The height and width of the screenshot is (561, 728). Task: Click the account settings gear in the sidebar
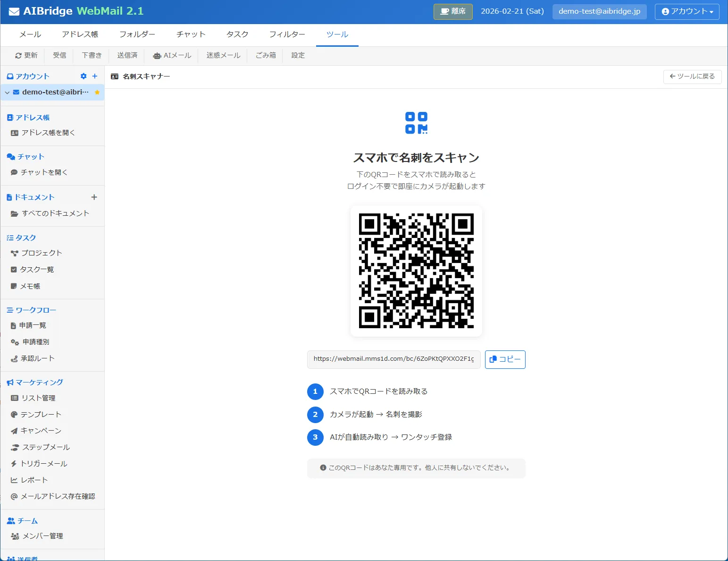[x=84, y=76]
